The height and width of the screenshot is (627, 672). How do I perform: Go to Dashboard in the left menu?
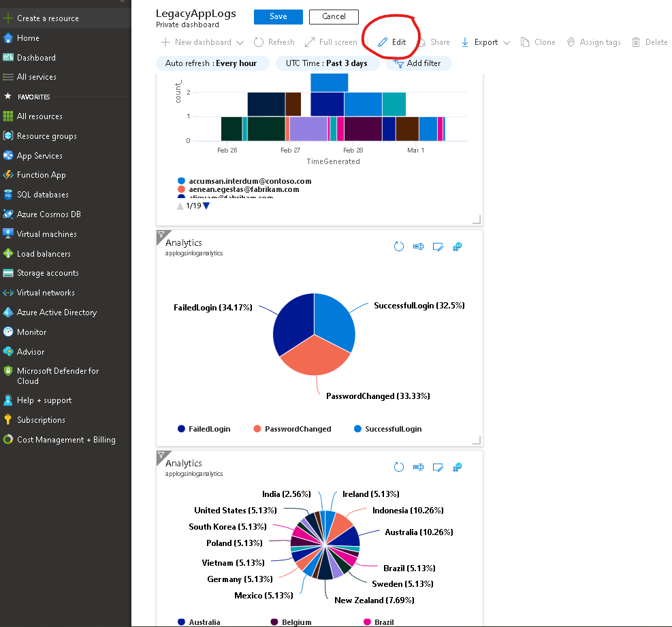(x=36, y=58)
